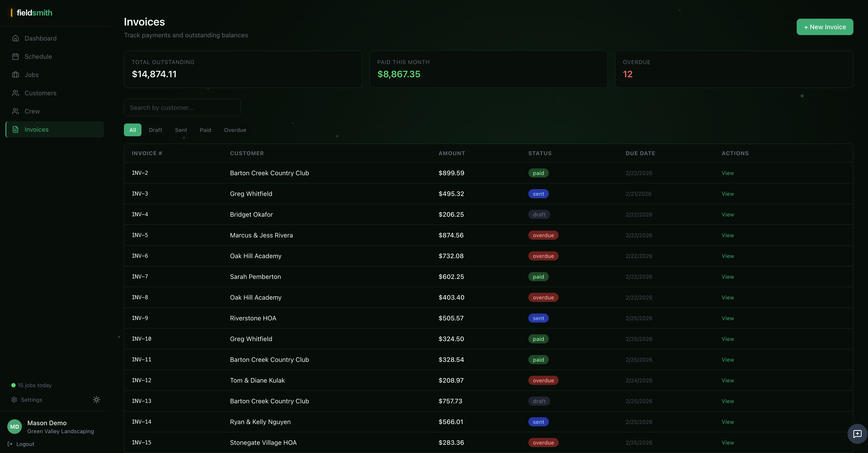Image resolution: width=868 pixels, height=453 pixels.
Task: View invoice INV-3 for Greg Whitfield
Action: tap(728, 194)
